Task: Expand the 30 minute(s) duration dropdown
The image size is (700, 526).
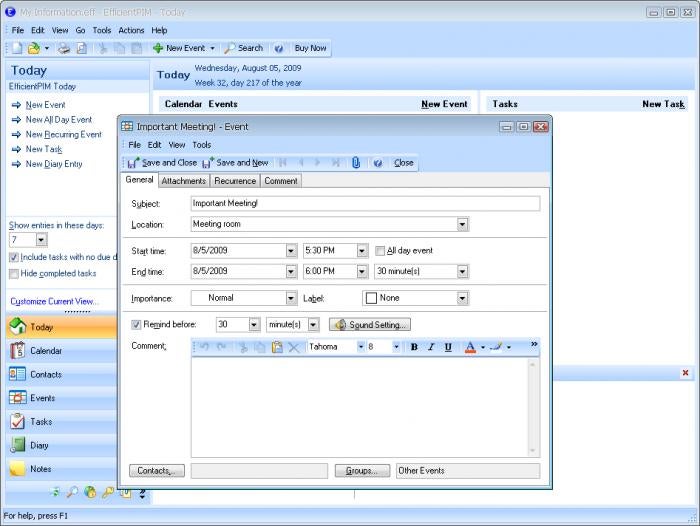Action: [x=462, y=271]
